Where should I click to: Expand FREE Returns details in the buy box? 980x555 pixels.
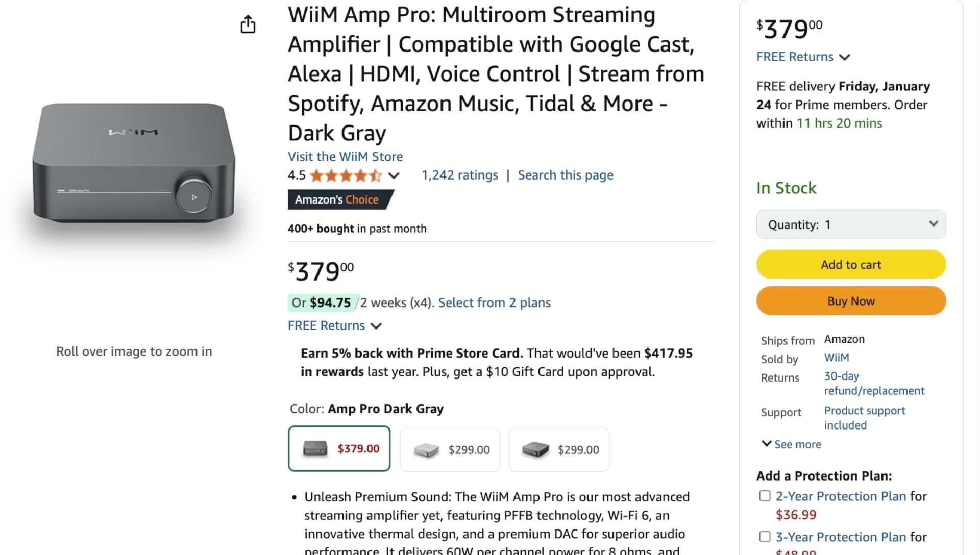845,57
